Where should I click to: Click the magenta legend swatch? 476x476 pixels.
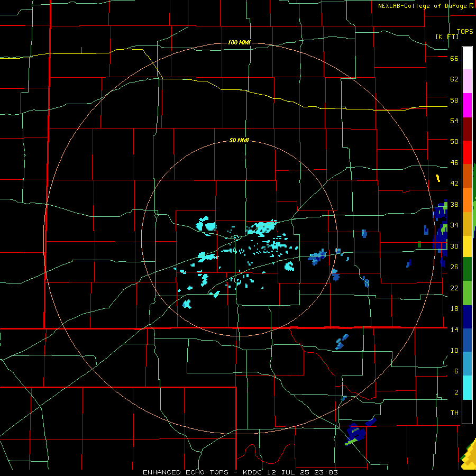(467, 105)
